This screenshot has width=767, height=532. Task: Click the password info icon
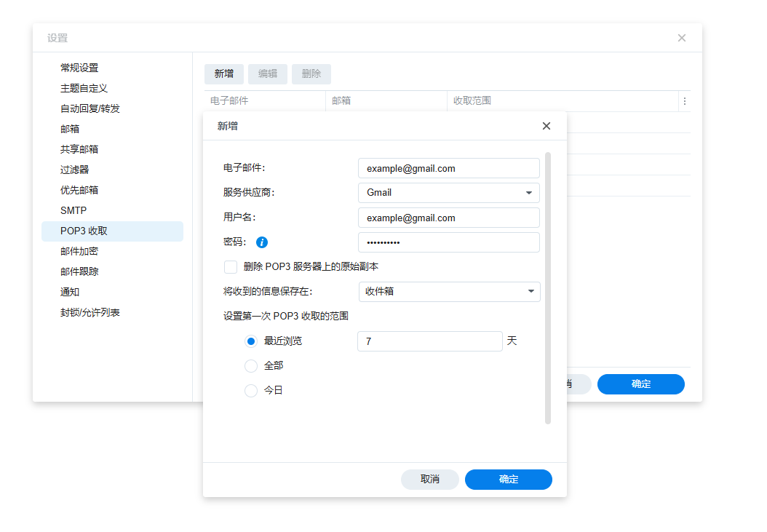pos(262,242)
